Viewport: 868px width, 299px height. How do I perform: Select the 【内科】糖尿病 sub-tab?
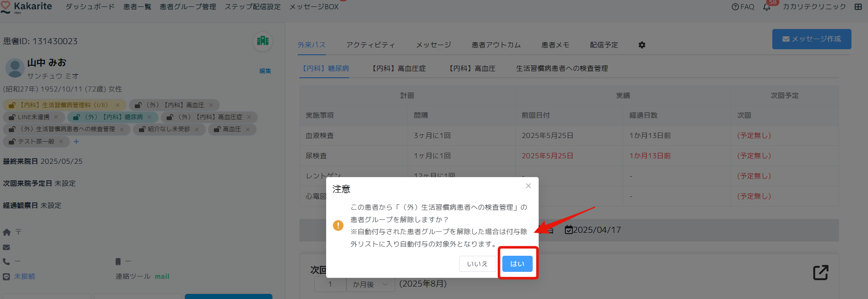click(x=324, y=69)
